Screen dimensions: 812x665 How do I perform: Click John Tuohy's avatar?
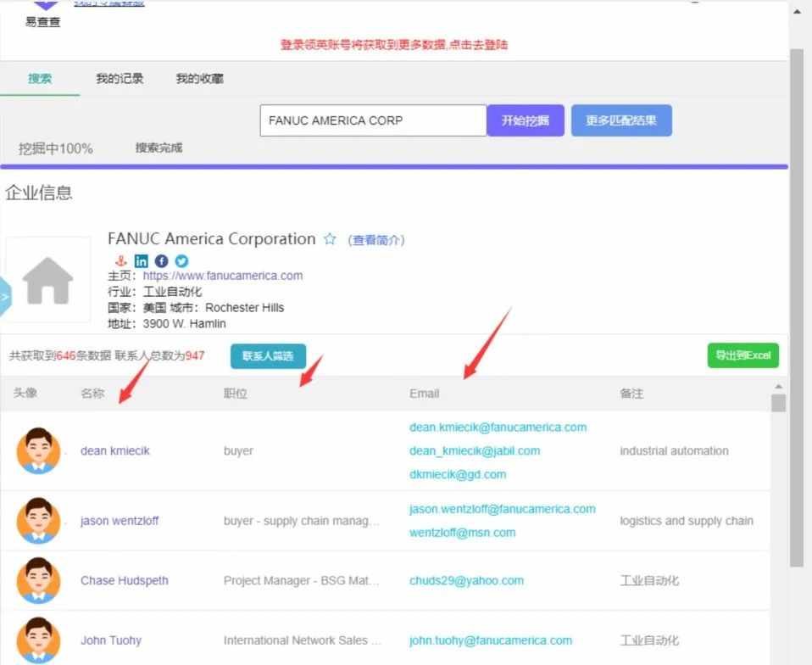pyautogui.click(x=38, y=640)
